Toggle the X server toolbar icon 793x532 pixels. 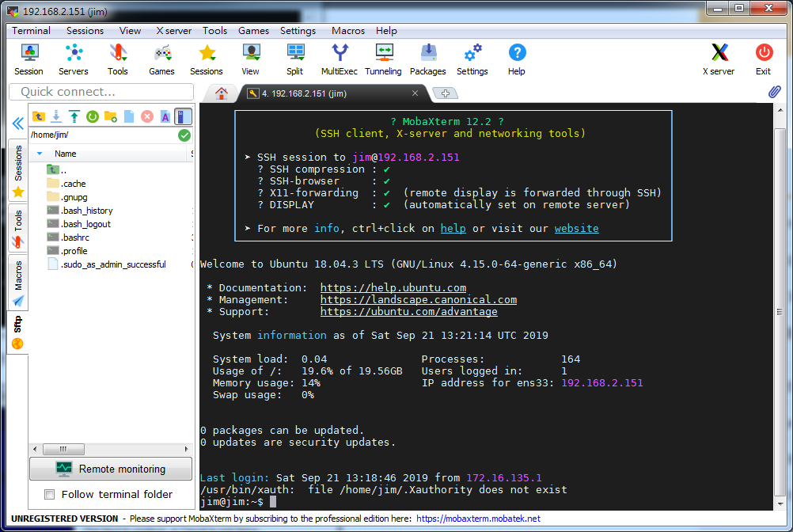click(x=719, y=59)
